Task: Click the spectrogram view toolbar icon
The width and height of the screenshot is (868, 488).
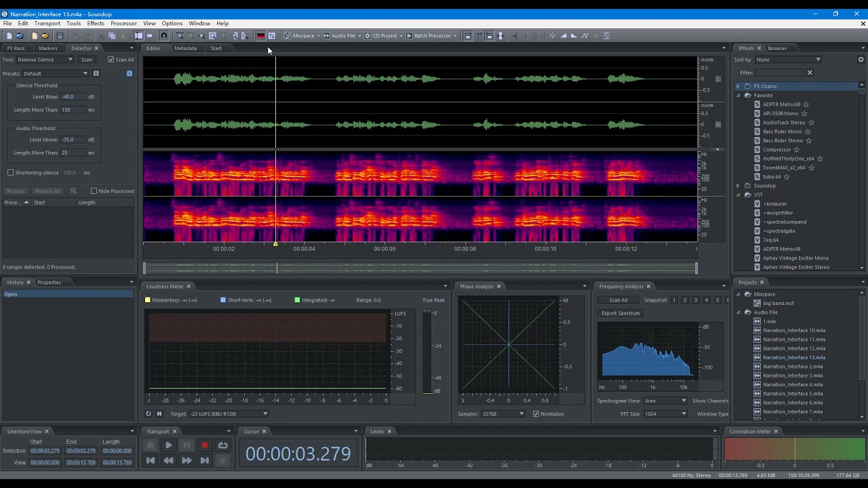Action: click(260, 36)
